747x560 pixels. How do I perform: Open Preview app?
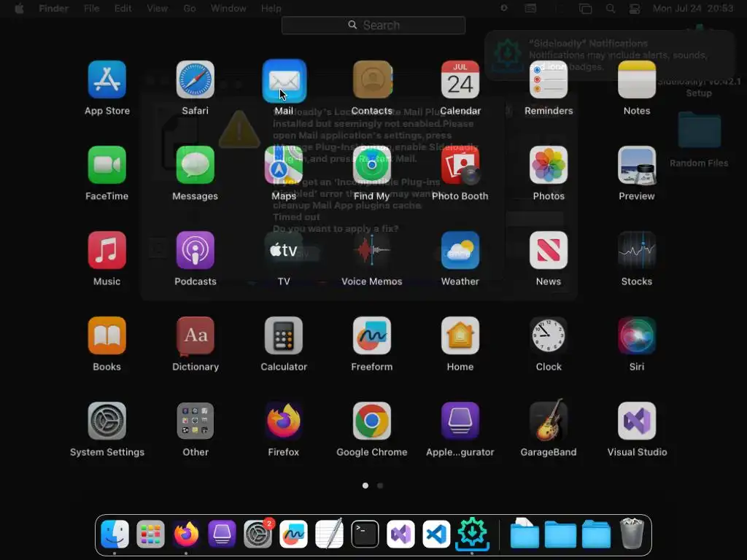[637, 165]
